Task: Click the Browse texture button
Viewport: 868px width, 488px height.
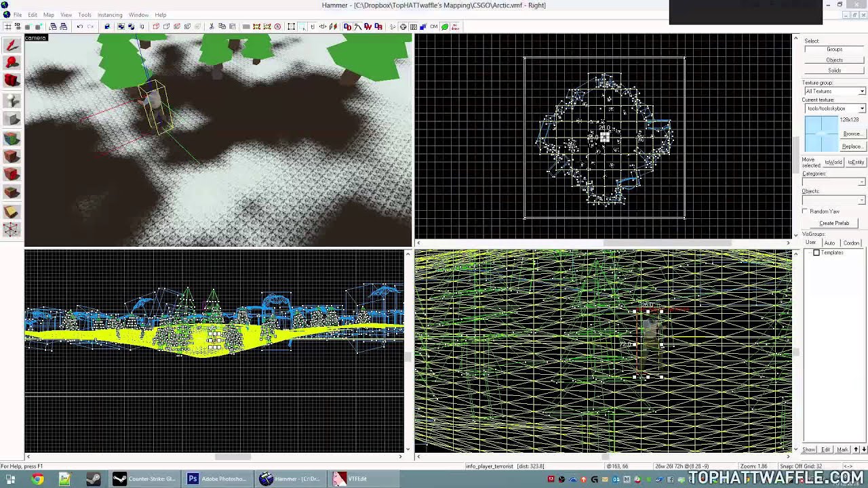Action: click(x=852, y=134)
